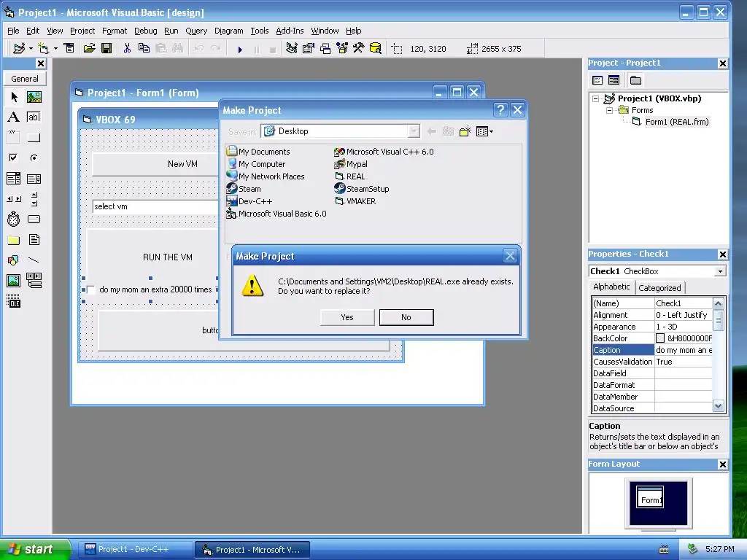
Task: Click Toggle Folders icon in Project panel
Action: tap(635, 80)
